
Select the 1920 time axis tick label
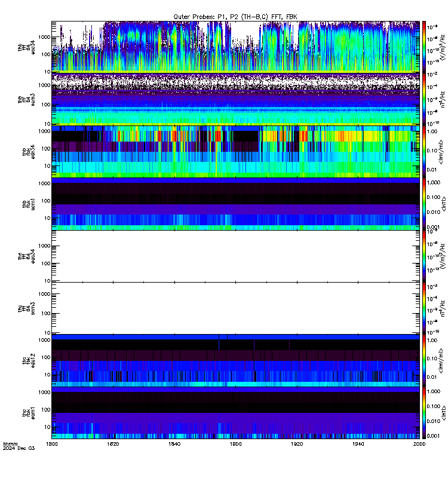pyautogui.click(x=297, y=444)
